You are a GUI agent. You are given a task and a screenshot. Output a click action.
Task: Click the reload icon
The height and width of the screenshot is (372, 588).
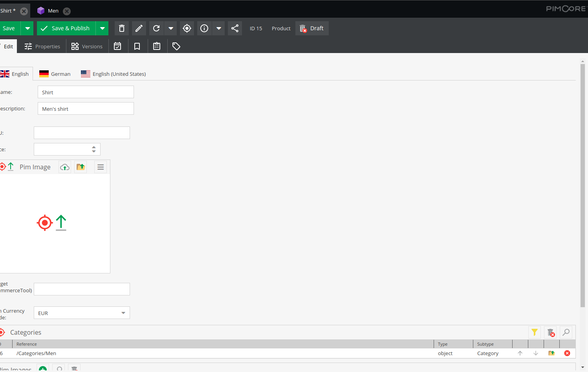click(x=156, y=28)
